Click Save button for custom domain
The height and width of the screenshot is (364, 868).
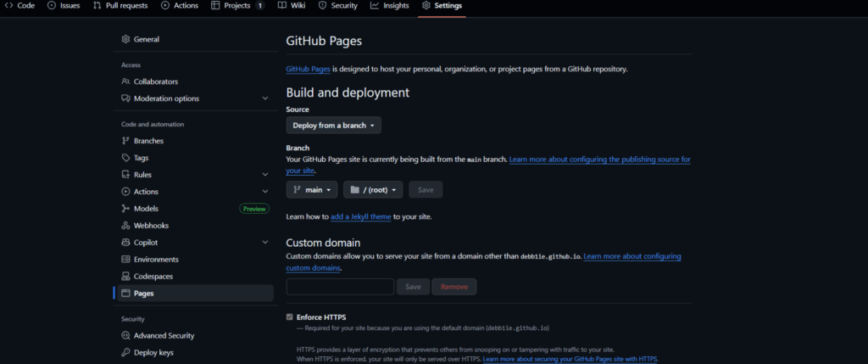coord(414,287)
